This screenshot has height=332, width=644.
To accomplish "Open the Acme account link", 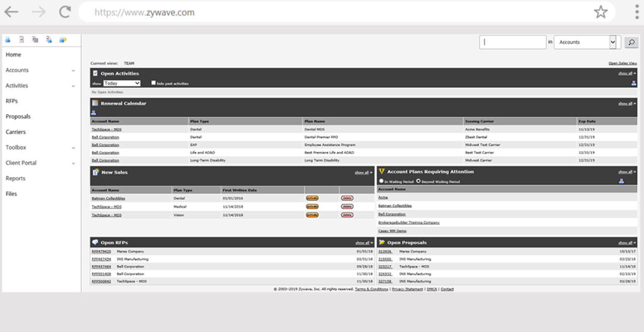I will (x=383, y=197).
